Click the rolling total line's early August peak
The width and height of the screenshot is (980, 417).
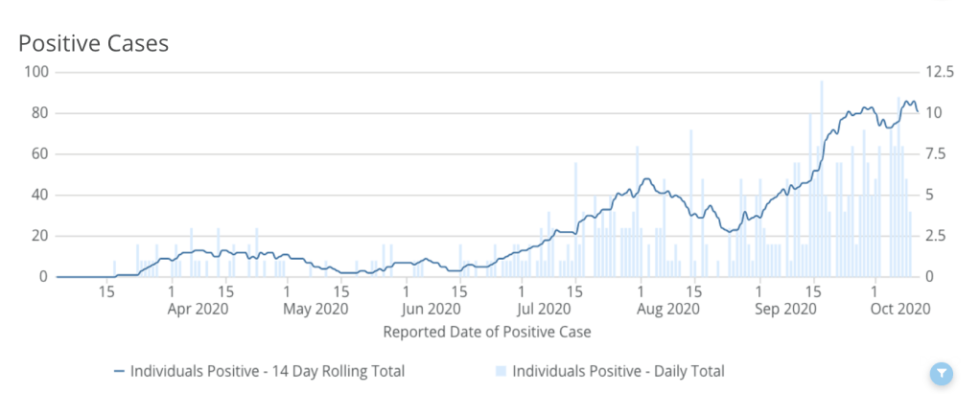click(646, 179)
